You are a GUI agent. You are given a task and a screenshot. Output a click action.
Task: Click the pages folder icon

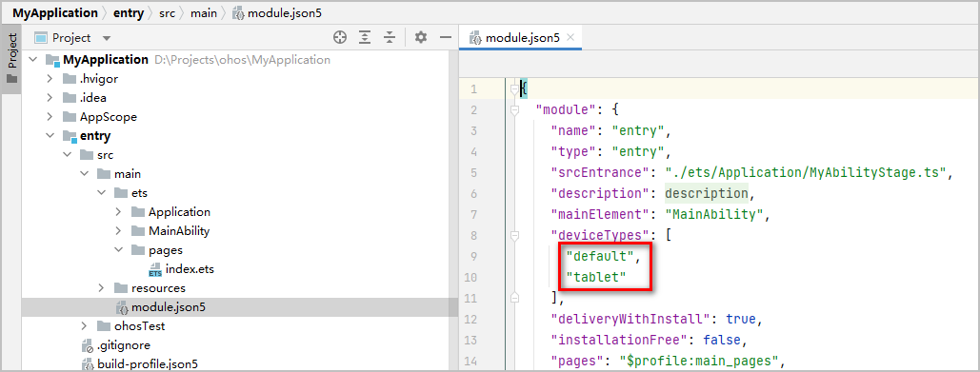(138, 250)
